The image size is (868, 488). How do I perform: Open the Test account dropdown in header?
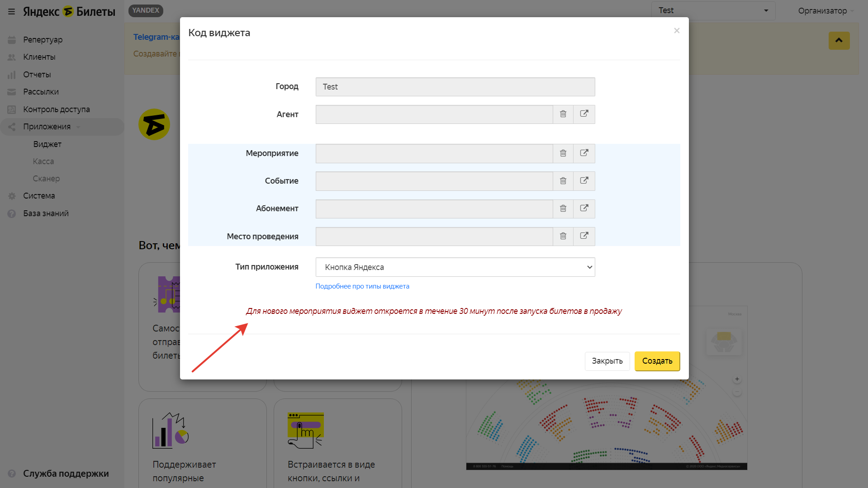[713, 10]
